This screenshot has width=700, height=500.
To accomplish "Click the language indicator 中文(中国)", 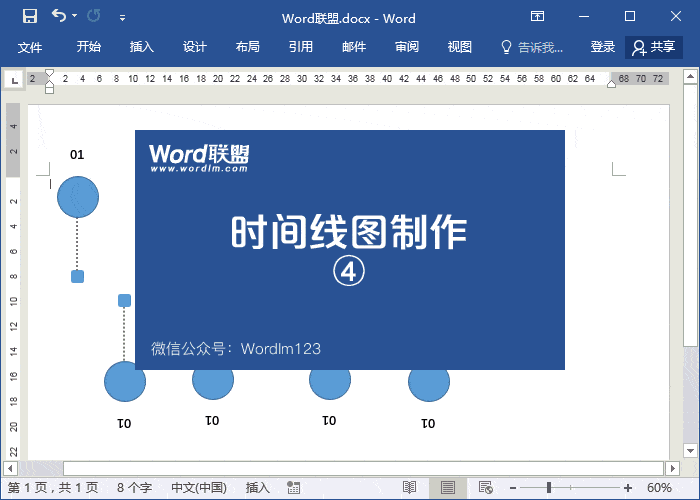I will [199, 488].
